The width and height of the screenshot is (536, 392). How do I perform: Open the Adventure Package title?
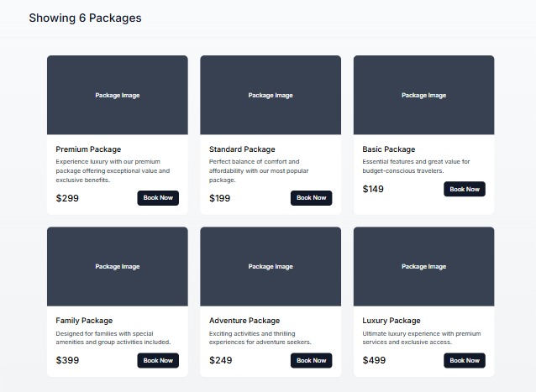pos(244,321)
